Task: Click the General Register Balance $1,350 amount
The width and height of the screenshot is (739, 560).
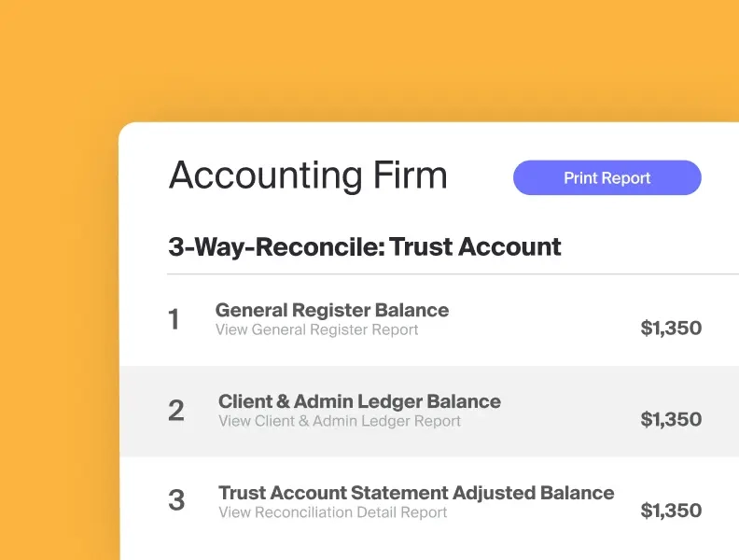Action: (x=671, y=328)
